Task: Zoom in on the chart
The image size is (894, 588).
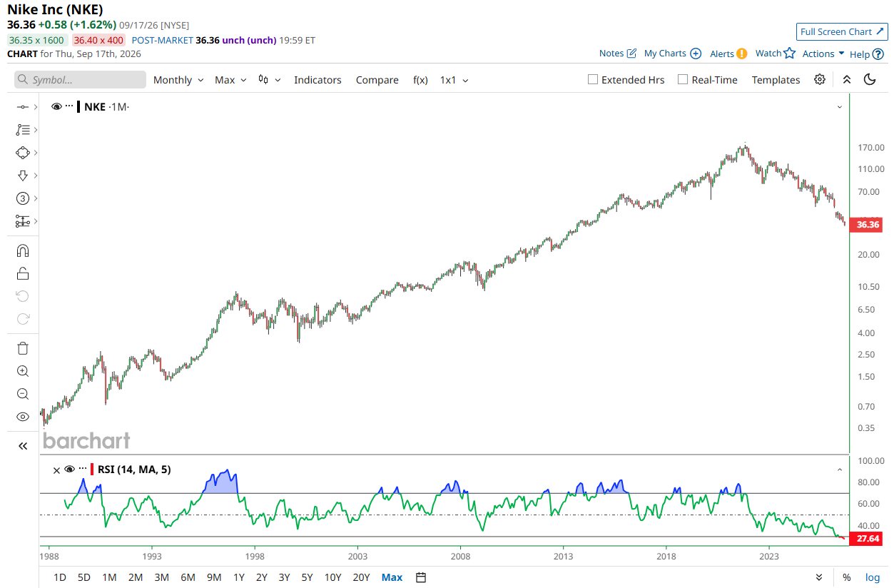Action: click(x=22, y=371)
